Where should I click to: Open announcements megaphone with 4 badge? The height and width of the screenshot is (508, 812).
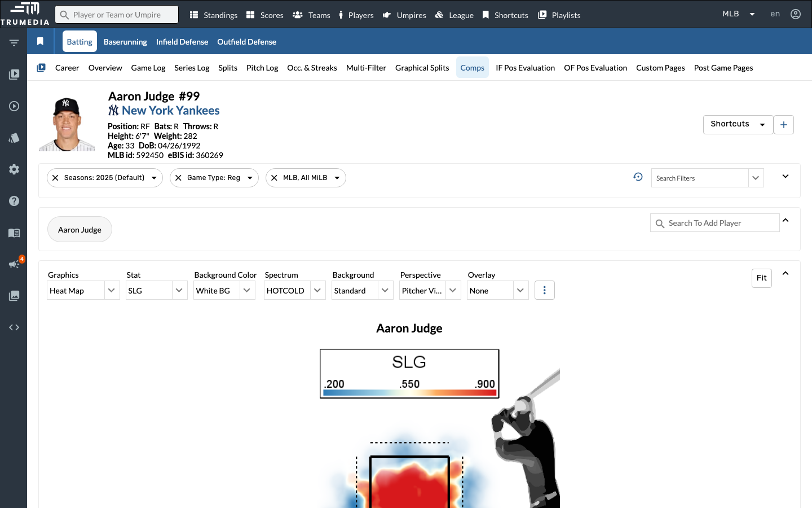pos(15,263)
